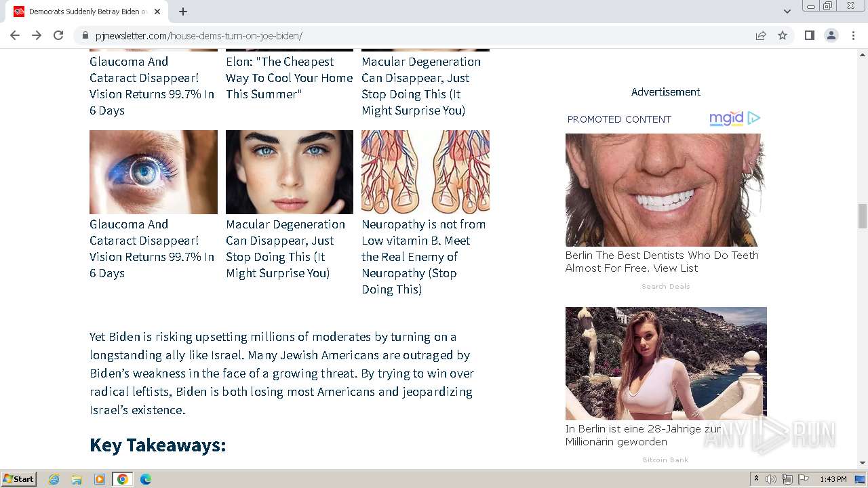Launch Microsoft Edge from the taskbar
868x488 pixels.
[145, 479]
